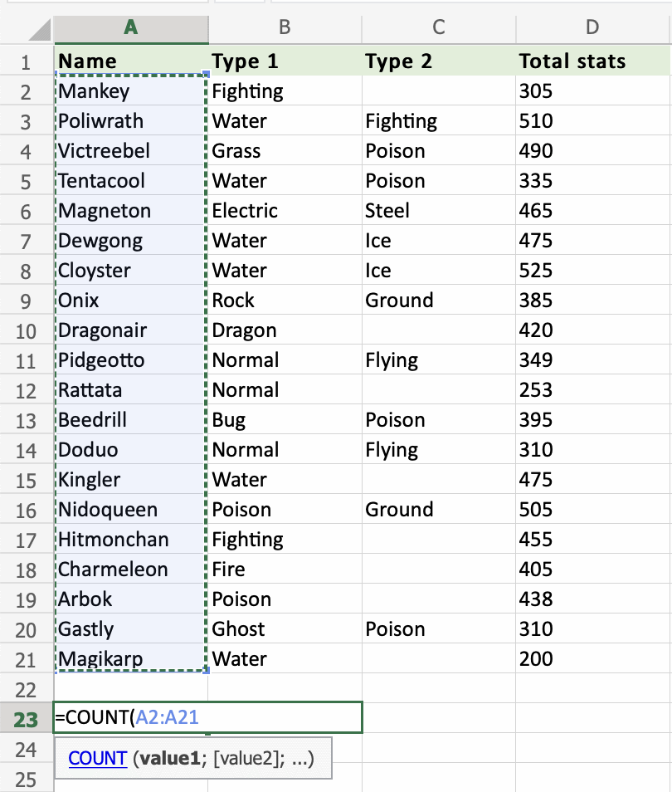
Task: Select column C header
Action: pos(438,27)
